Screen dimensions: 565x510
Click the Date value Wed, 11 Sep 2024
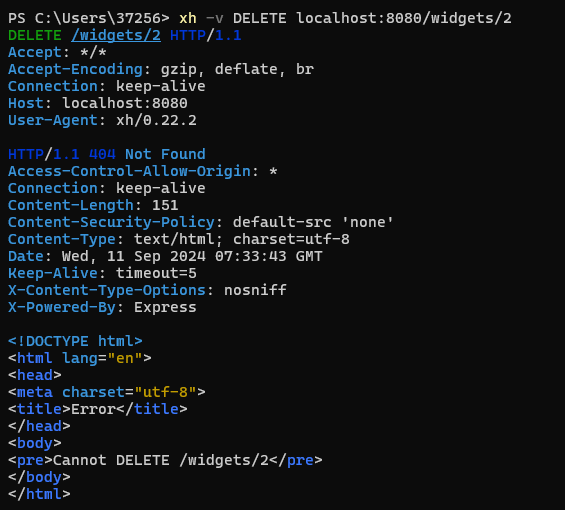pos(134,256)
